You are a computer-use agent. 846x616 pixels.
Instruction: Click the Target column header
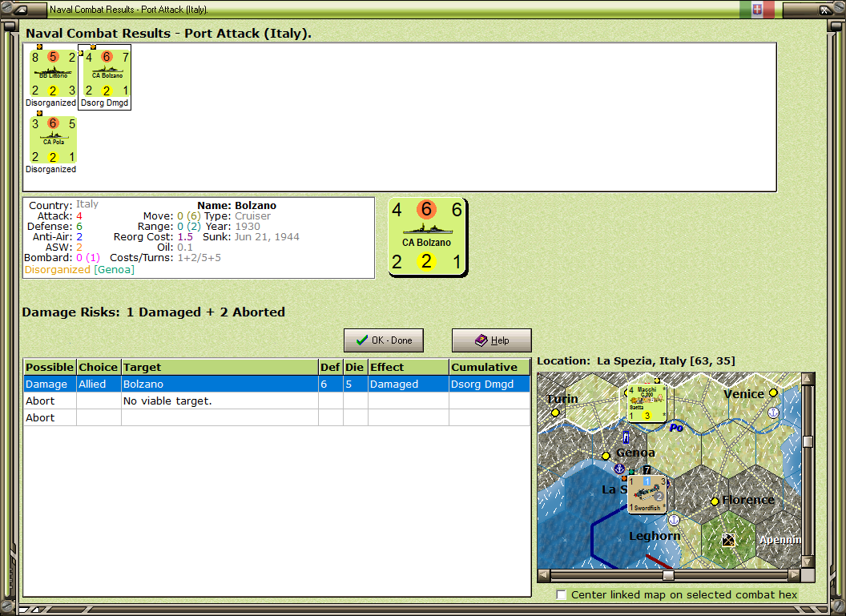click(x=220, y=368)
